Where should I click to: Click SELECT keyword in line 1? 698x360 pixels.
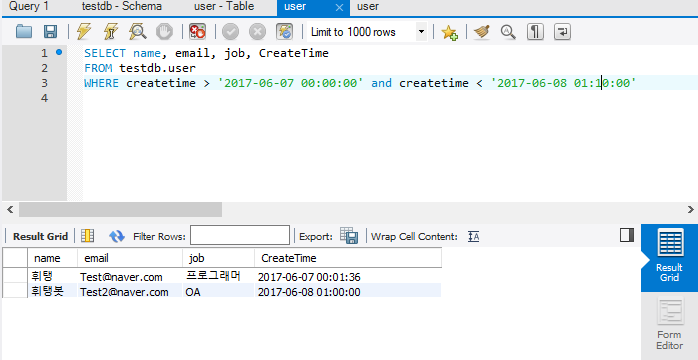(x=105, y=53)
